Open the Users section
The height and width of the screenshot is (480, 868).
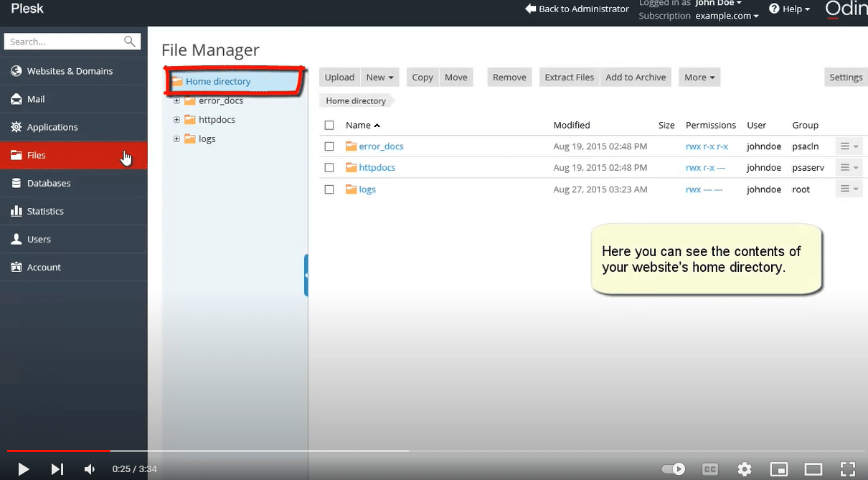[x=37, y=239]
